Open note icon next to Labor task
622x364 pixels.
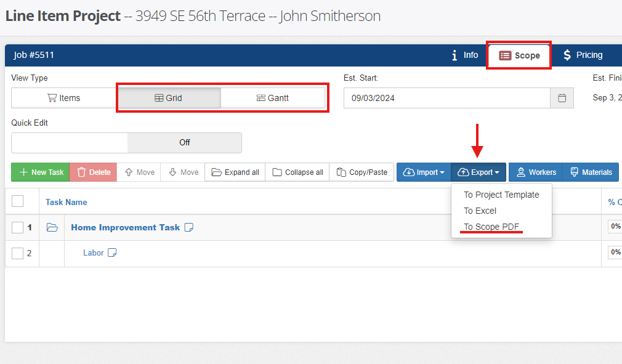pos(112,253)
